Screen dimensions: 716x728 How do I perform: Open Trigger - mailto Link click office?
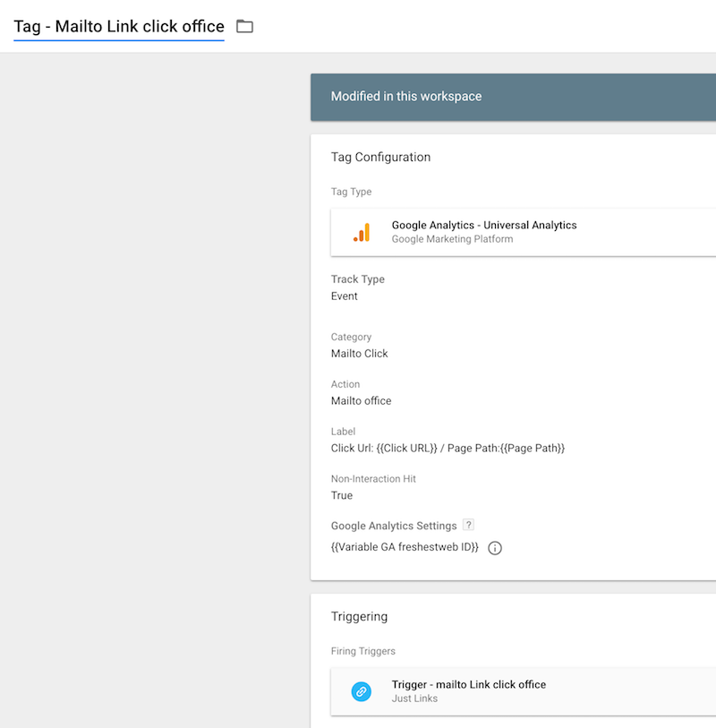click(468, 684)
